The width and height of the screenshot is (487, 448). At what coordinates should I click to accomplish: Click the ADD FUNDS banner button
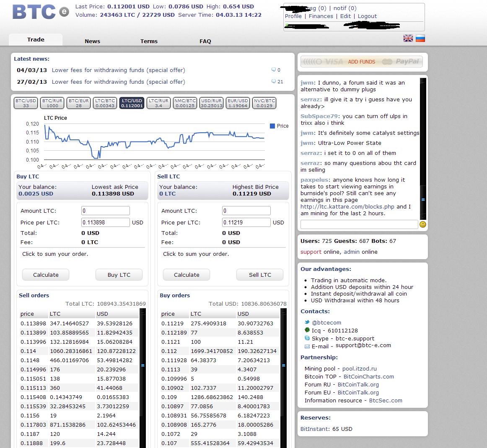(362, 62)
